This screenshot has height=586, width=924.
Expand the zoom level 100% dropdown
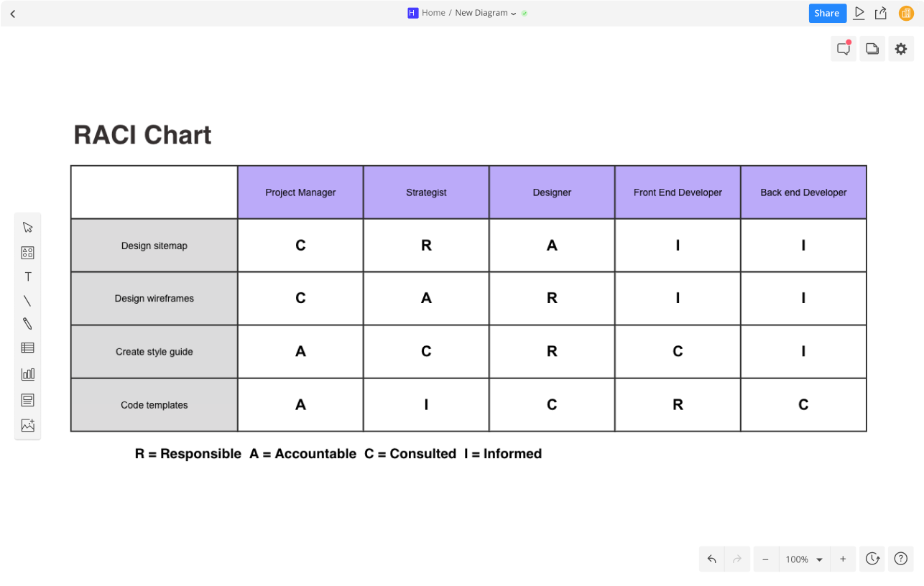coord(819,559)
